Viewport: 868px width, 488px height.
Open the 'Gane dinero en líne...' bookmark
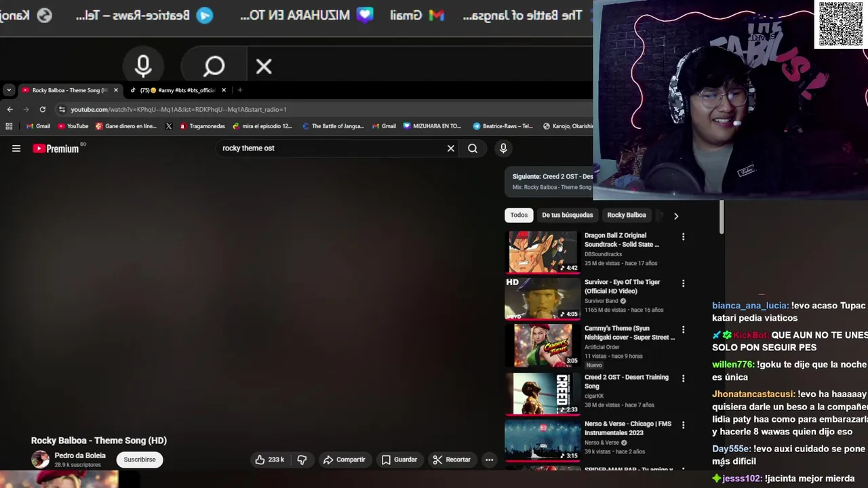126,126
